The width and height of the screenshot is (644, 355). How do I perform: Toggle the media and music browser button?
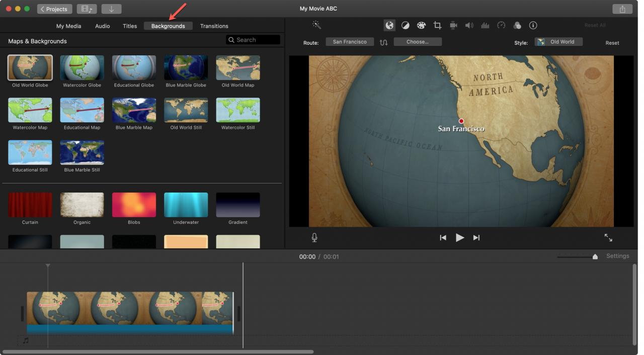point(87,9)
